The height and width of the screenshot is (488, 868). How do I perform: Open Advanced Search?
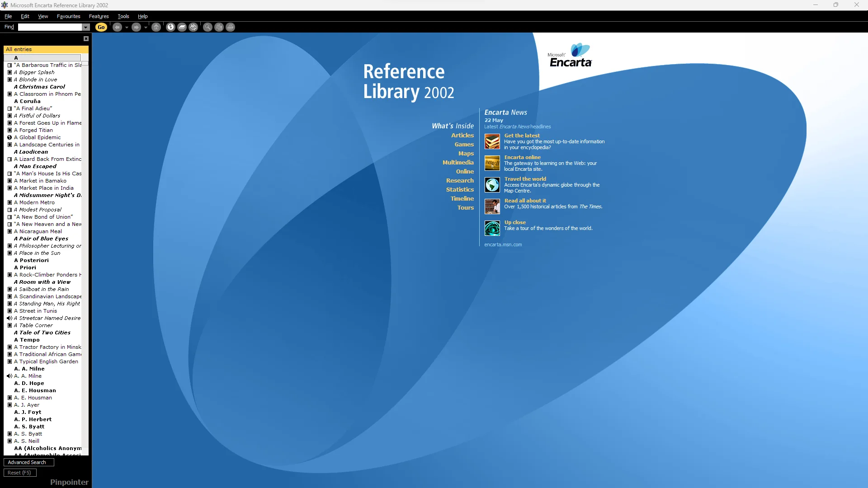click(28, 462)
